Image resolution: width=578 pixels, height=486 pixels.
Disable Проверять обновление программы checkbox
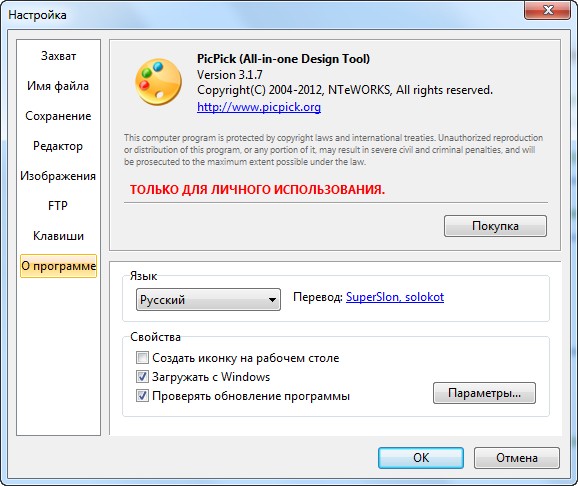click(x=142, y=396)
